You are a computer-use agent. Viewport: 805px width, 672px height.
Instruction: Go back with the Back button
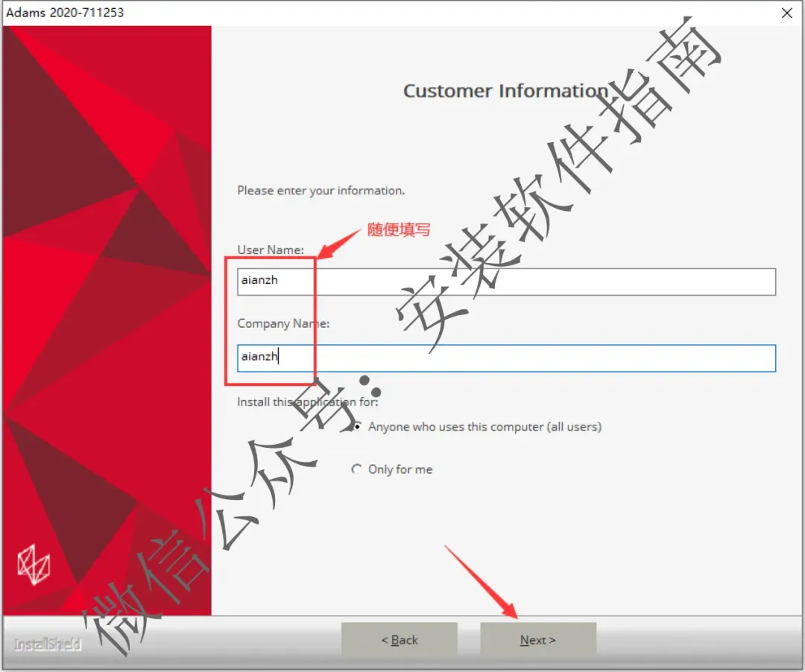pos(400,639)
